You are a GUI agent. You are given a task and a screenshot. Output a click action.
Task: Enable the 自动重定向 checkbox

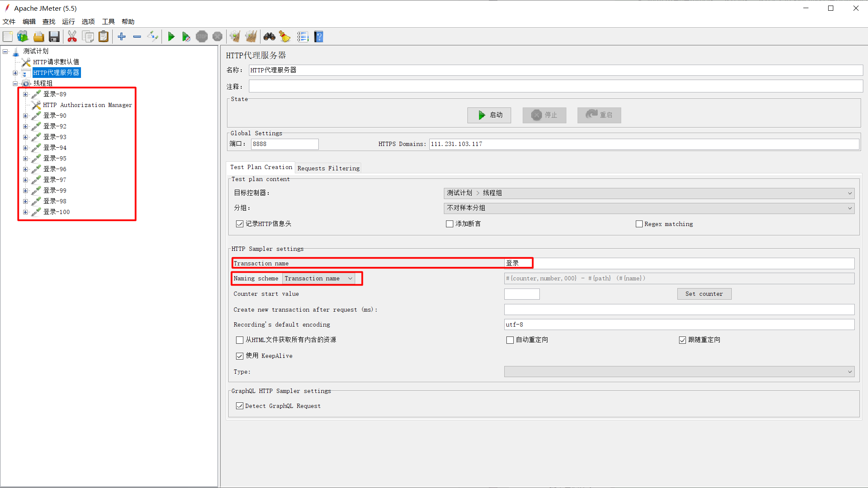tap(510, 340)
